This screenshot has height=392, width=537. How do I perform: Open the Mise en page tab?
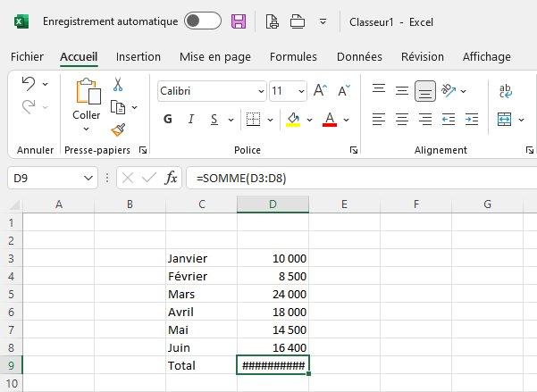[x=215, y=57]
